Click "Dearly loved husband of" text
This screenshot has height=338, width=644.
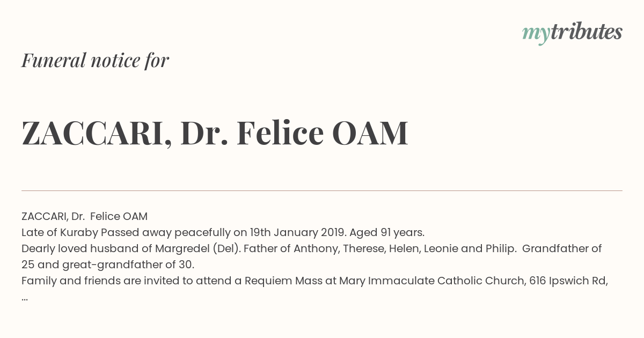87,248
